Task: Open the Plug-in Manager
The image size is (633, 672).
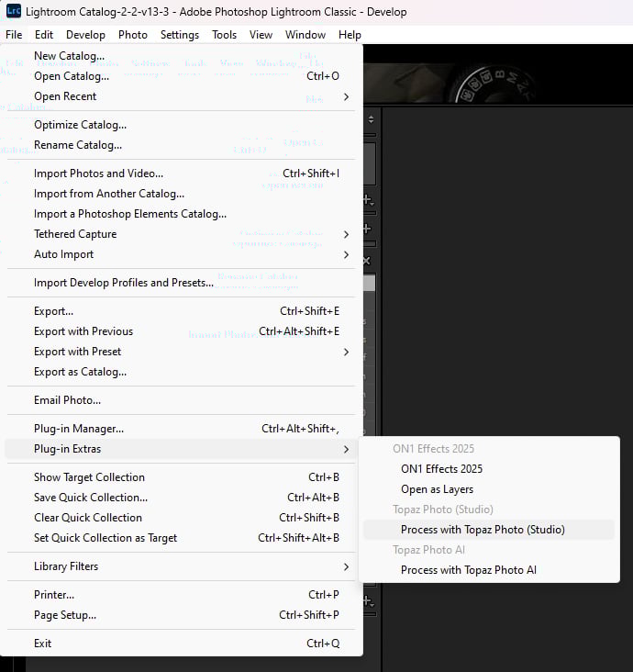Action: 79,429
